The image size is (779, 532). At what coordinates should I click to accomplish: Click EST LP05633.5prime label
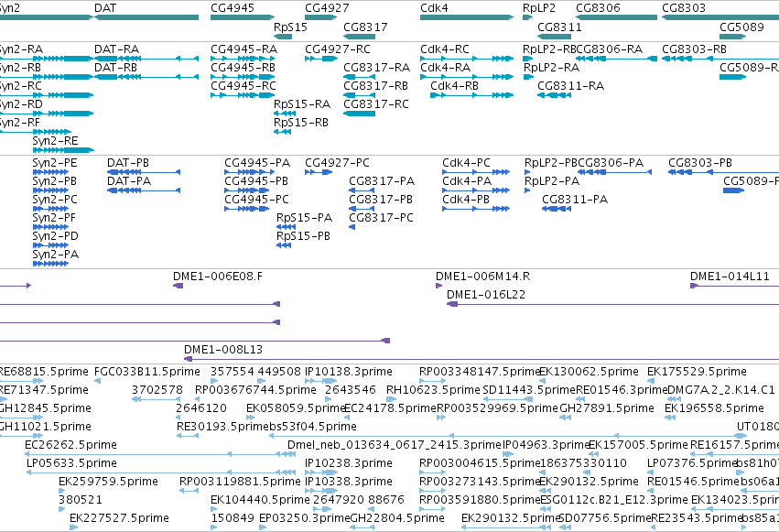tap(71, 463)
